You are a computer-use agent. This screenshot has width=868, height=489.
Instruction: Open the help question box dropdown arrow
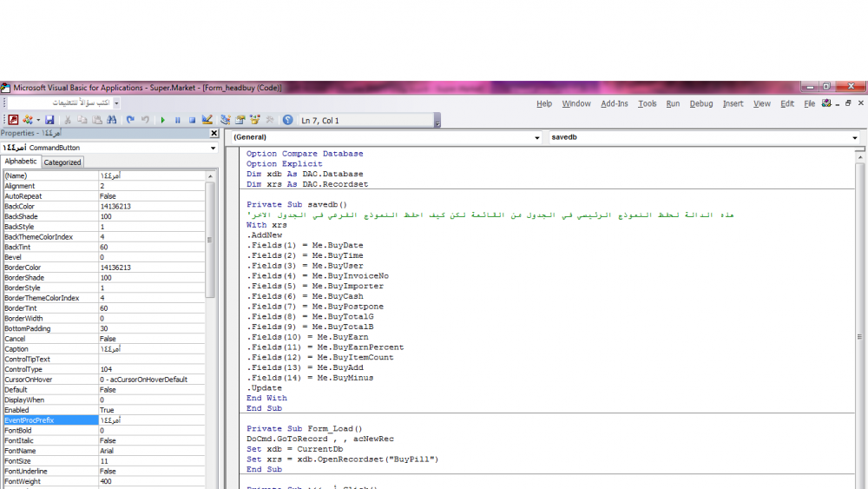coord(116,103)
